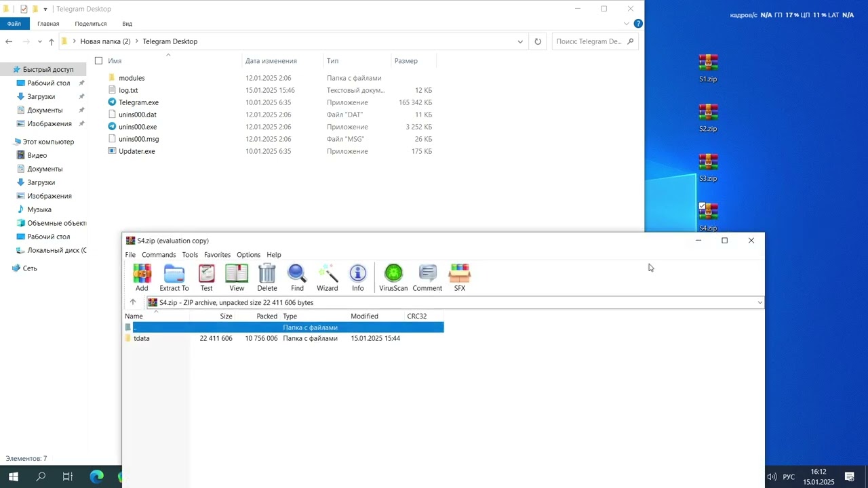
Task: Open quick access toolbar customize dropdown
Action: (45, 9)
